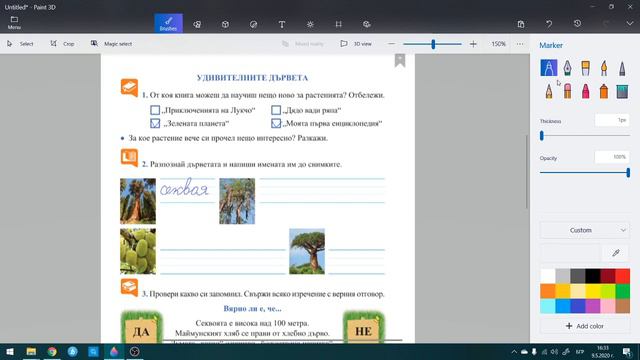640x360 pixels.
Task: Select the Pixel pen brush
Action: pyautogui.click(x=622, y=68)
